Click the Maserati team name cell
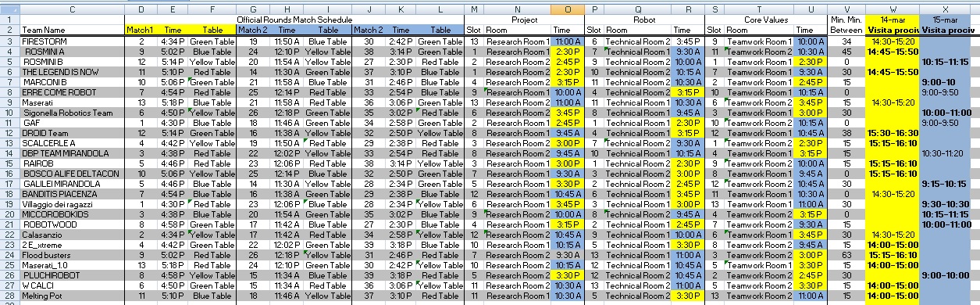 [73, 102]
